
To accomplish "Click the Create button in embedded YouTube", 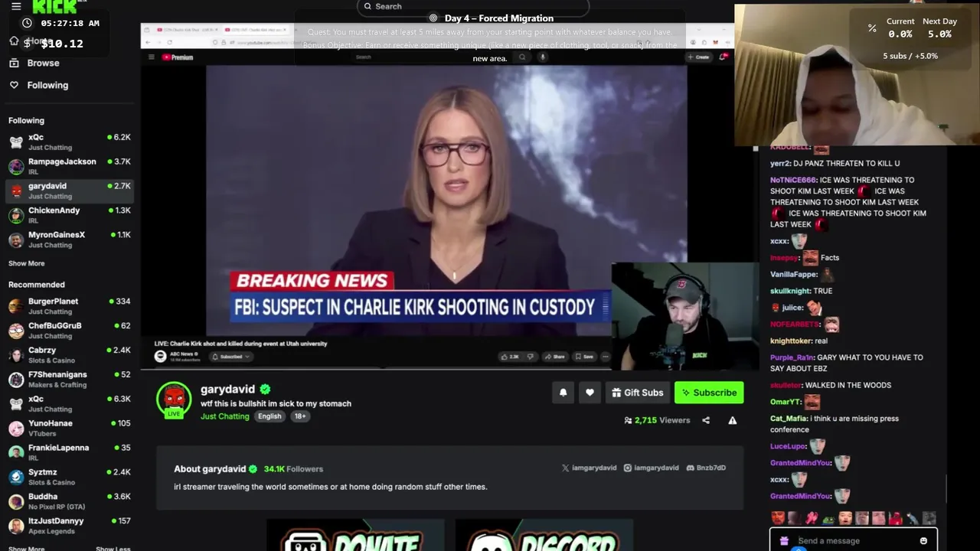I will [x=699, y=57].
